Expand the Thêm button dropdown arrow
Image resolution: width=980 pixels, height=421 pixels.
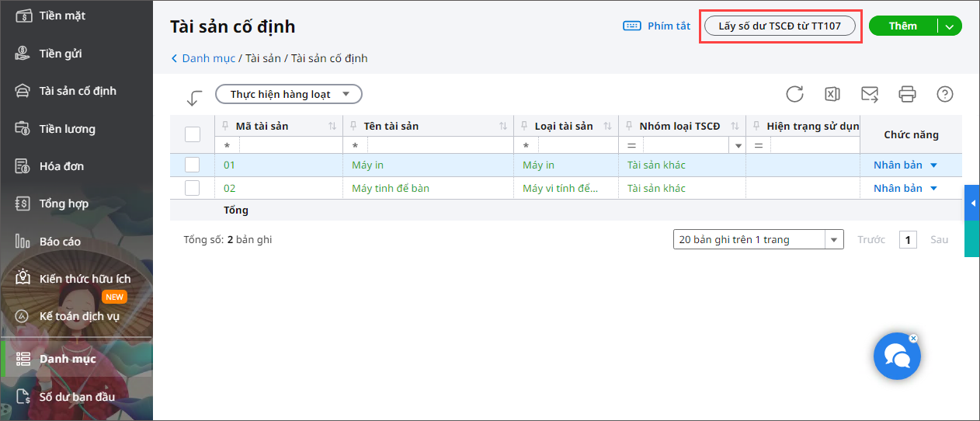(x=950, y=26)
